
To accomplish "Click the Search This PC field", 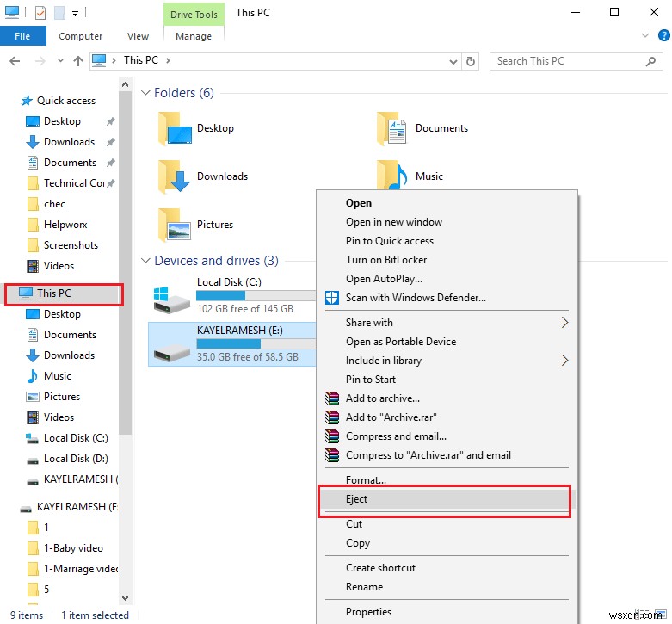I will pos(576,61).
